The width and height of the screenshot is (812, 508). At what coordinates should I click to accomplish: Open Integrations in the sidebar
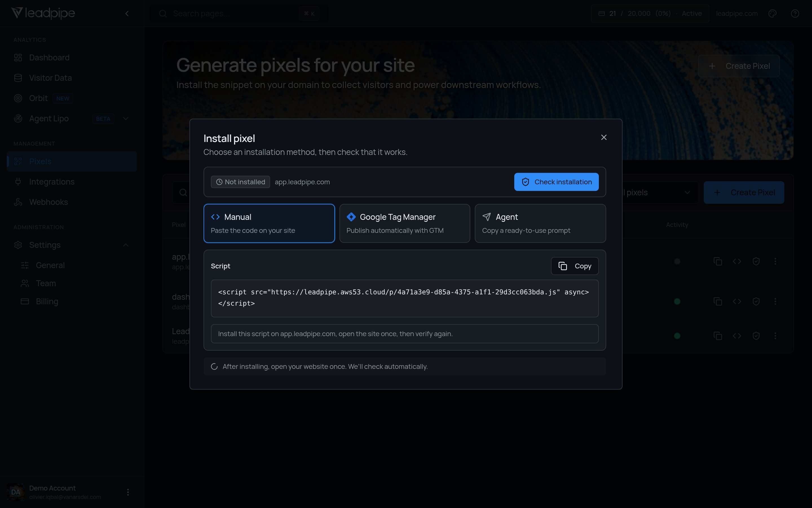72,182
